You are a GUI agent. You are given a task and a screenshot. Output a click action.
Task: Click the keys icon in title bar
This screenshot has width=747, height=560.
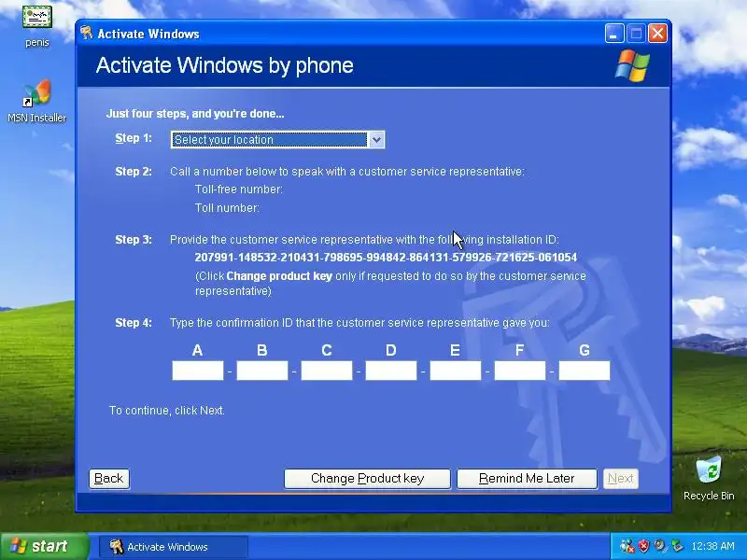86,33
